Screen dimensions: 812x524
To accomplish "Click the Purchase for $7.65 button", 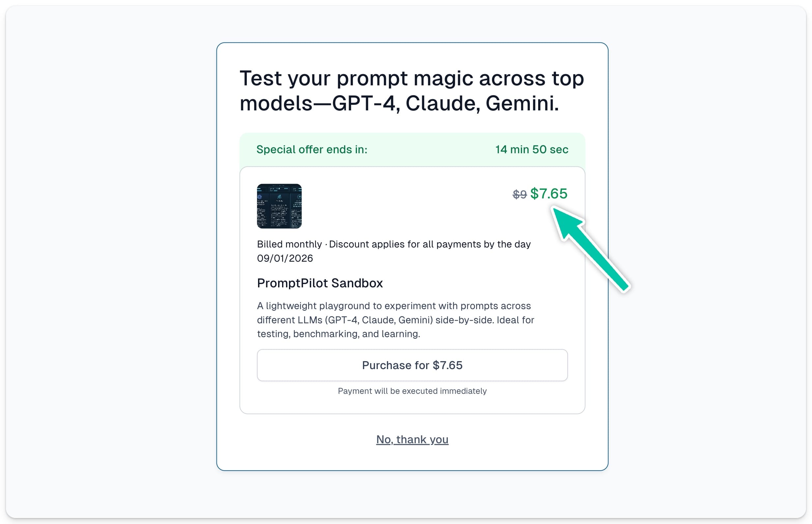I will [412, 365].
